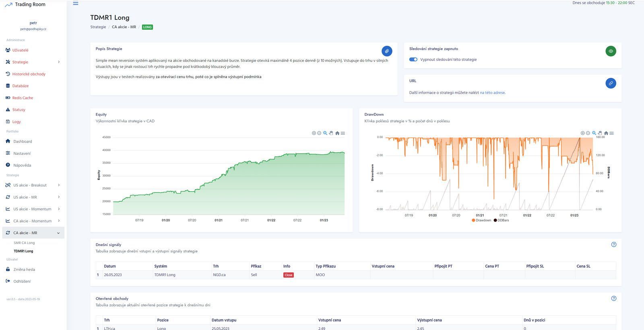Screen dimensions: 644x330
Task: Open the 'na této adrese' link
Action: tap(492, 92)
